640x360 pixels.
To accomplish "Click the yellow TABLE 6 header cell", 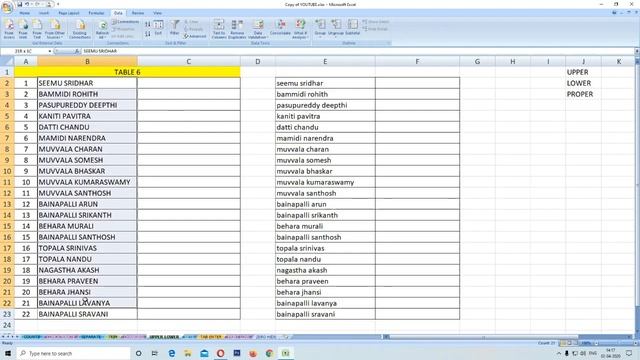I will click(x=127, y=72).
